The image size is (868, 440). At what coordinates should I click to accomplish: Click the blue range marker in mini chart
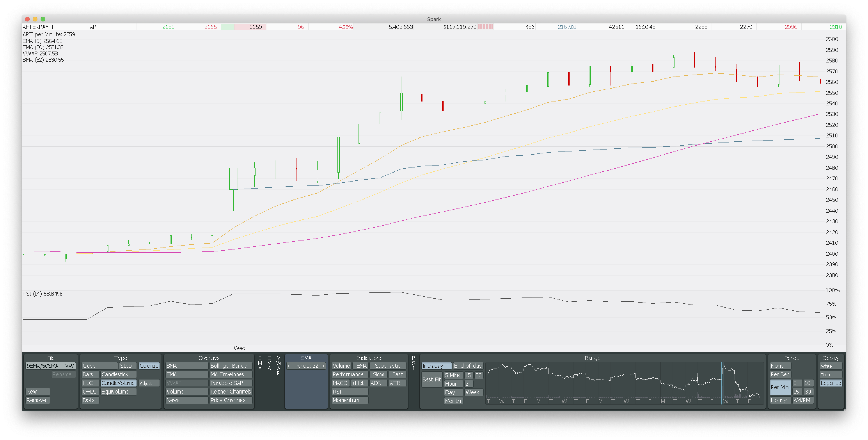722,383
